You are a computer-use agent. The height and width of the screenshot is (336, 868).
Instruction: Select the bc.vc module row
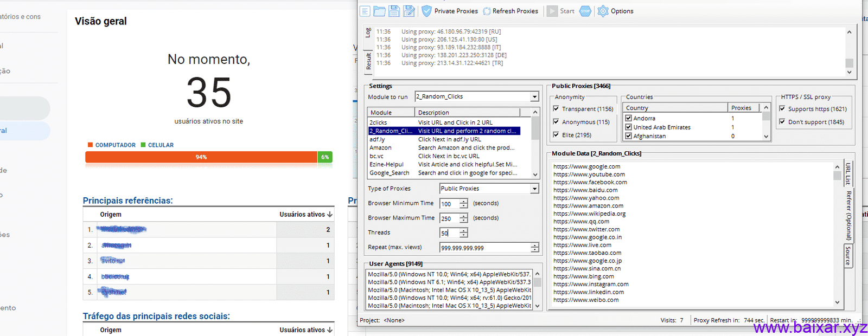click(444, 156)
